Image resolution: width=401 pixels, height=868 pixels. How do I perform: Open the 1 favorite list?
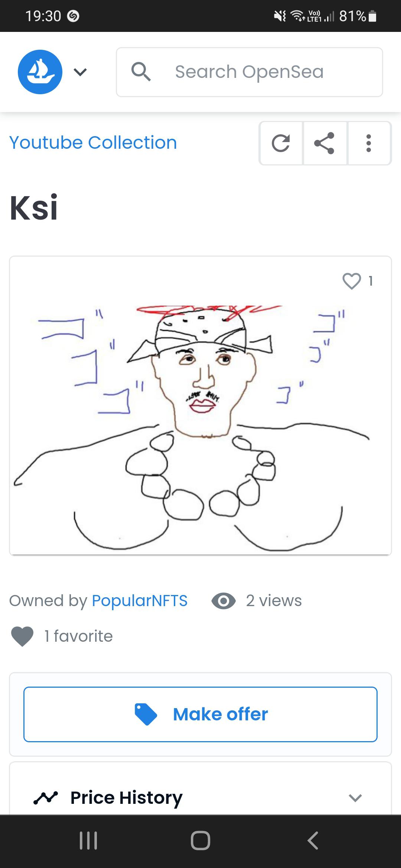pos(78,636)
